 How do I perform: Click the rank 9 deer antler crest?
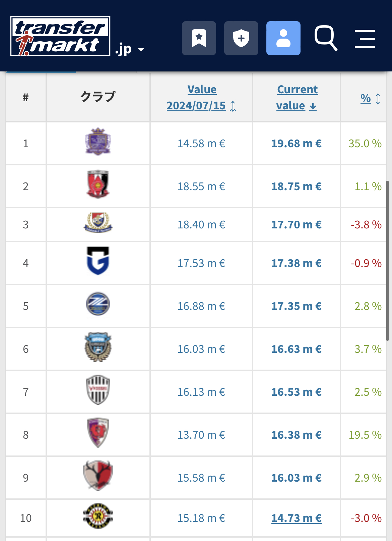click(98, 476)
